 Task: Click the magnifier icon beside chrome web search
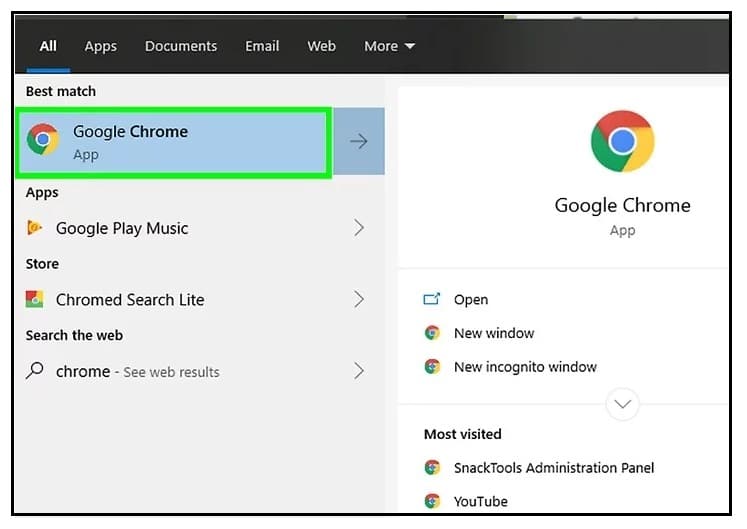pyautogui.click(x=34, y=370)
